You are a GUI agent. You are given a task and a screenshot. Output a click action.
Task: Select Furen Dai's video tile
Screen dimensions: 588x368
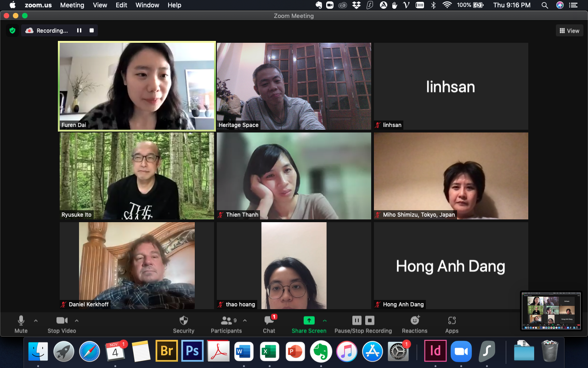pyautogui.click(x=137, y=86)
